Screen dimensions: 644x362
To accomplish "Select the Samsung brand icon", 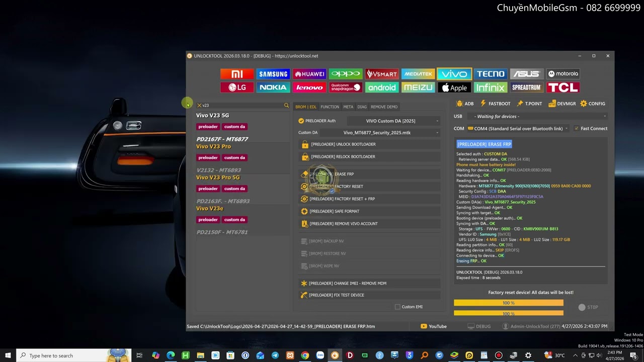I will (x=273, y=74).
